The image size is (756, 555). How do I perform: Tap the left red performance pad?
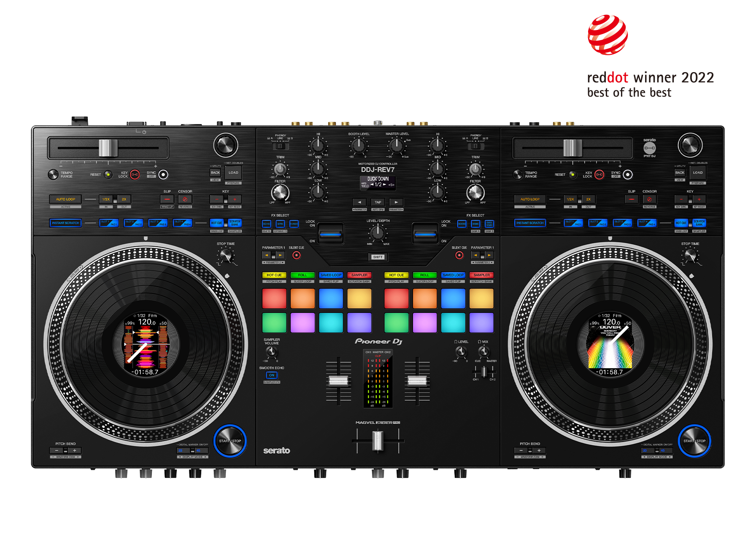coord(274,299)
